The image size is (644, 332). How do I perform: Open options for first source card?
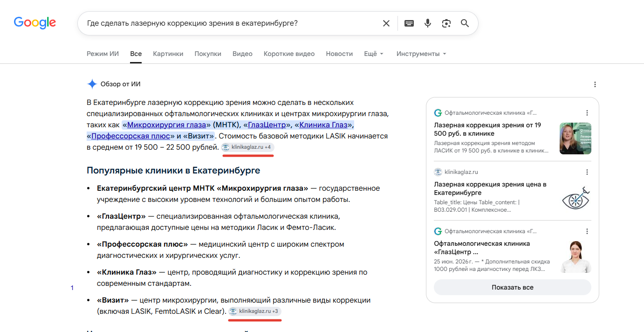click(x=587, y=113)
